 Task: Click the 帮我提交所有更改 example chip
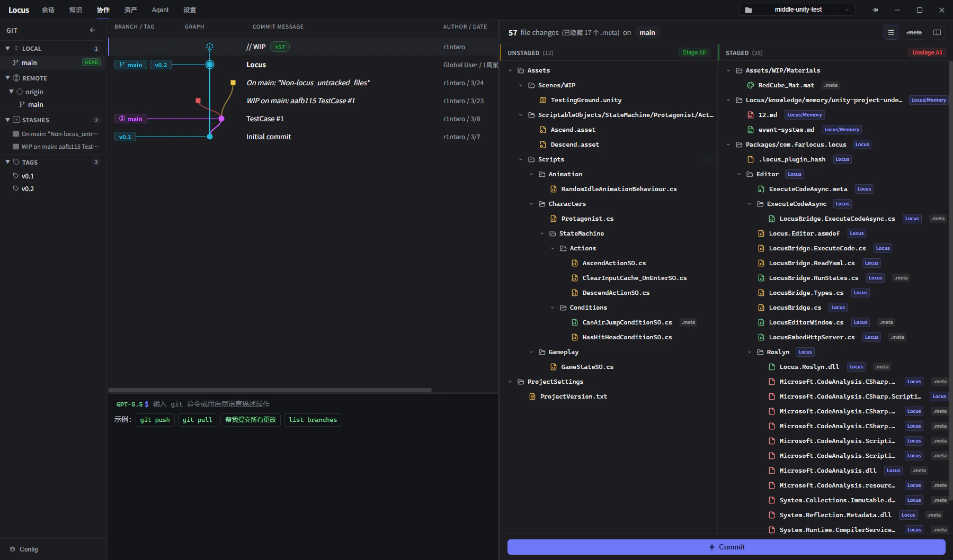pyautogui.click(x=251, y=420)
